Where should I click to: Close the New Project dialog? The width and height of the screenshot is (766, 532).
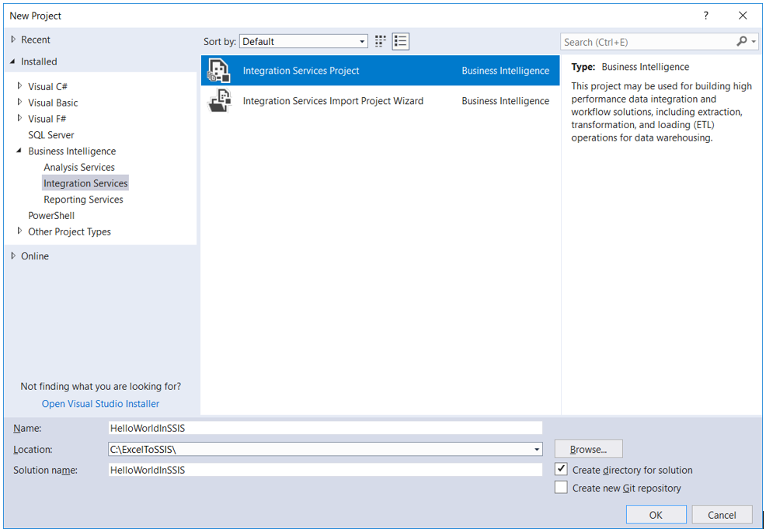tap(743, 16)
